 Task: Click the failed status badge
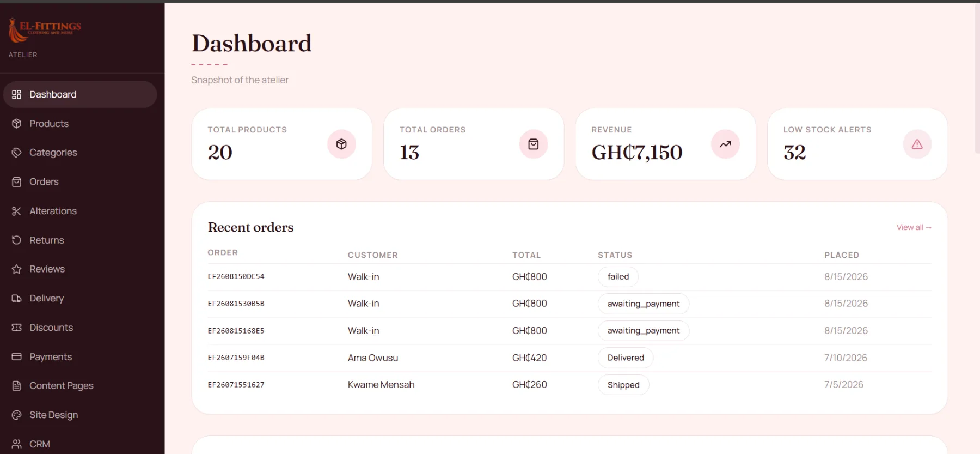pyautogui.click(x=618, y=277)
